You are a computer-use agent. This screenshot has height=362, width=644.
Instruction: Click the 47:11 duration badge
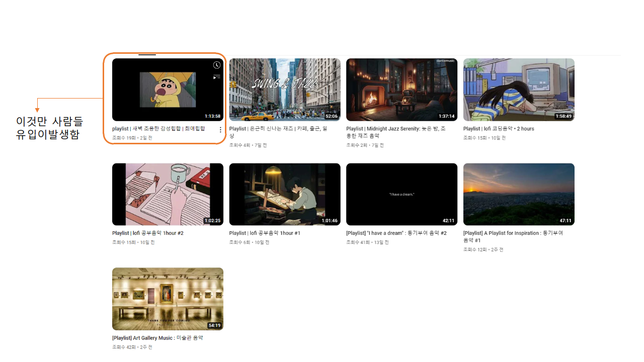click(x=566, y=221)
